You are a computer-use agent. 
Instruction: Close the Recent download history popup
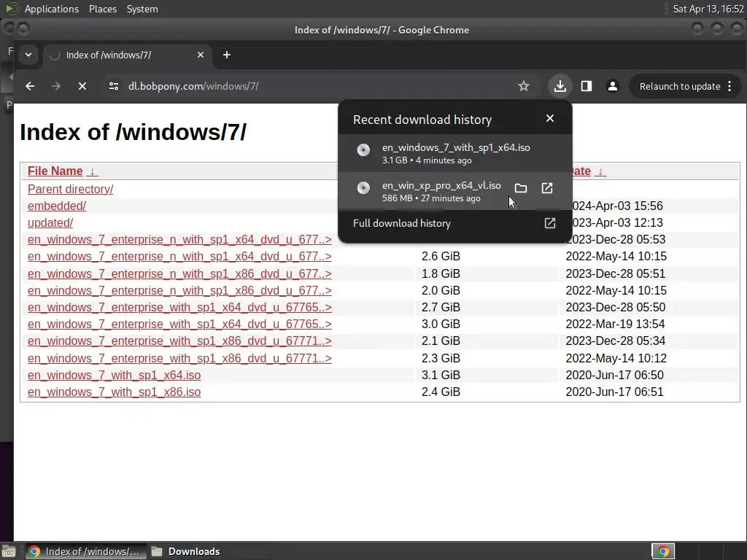click(x=550, y=118)
